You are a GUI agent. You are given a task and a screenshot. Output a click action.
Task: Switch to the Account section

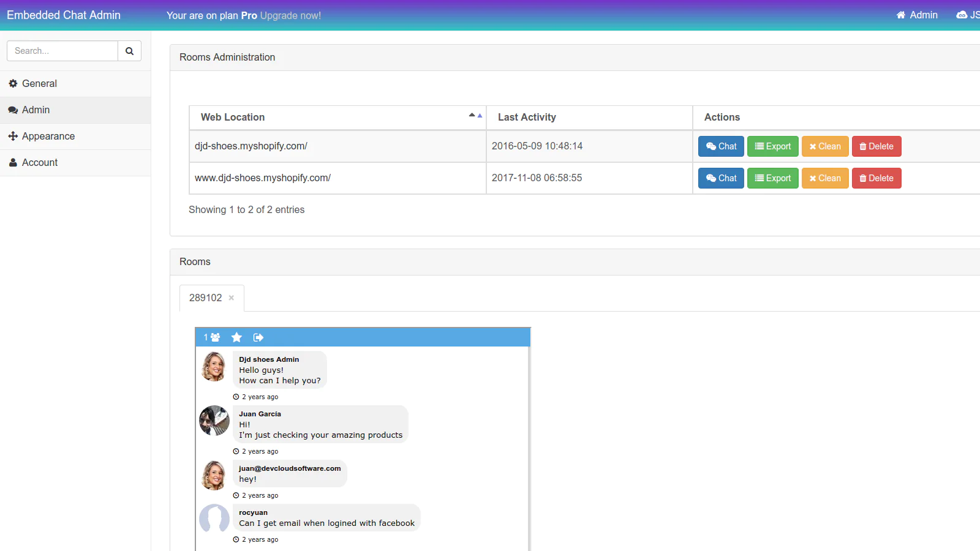coord(39,162)
